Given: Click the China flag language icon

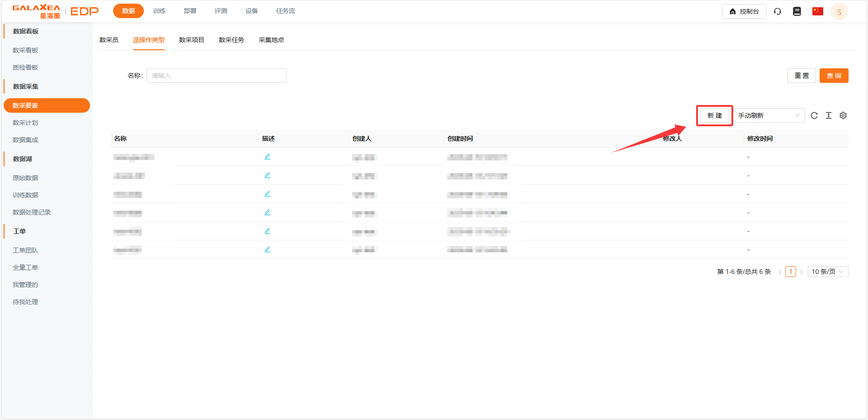Looking at the screenshot, I should (817, 11).
